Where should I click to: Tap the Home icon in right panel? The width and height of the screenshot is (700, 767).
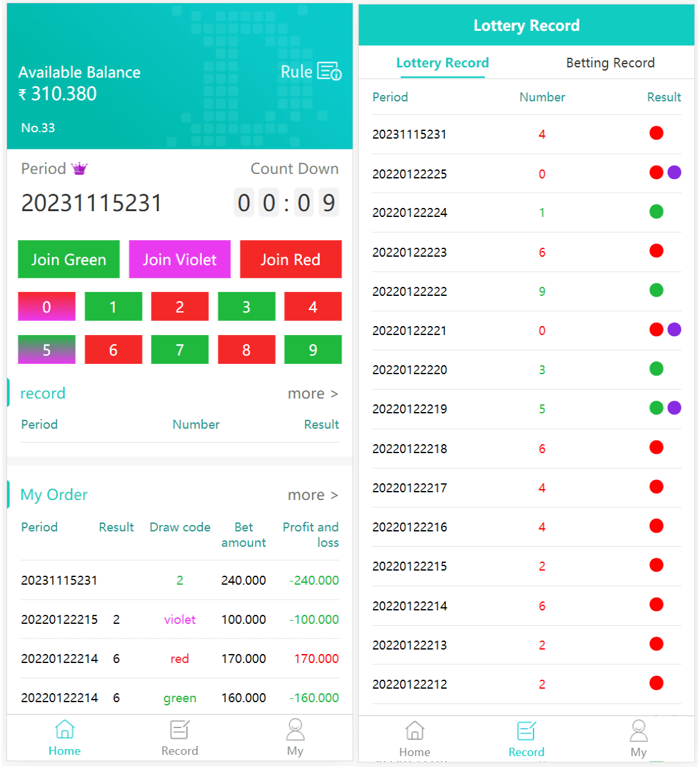[x=415, y=731]
